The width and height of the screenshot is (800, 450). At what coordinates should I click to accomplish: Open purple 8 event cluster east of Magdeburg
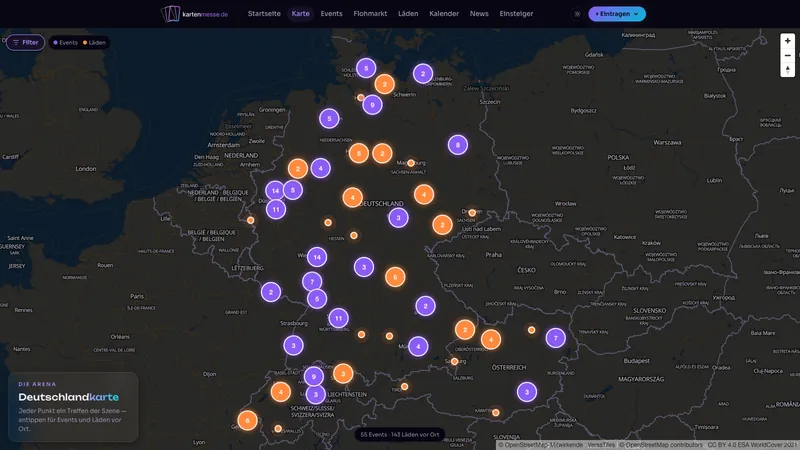point(458,145)
